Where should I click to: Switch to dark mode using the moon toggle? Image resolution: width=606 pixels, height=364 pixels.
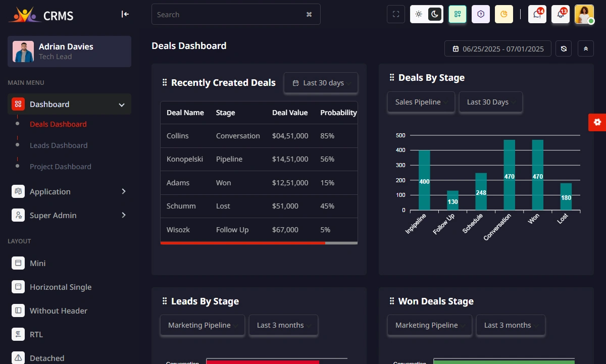coord(433,14)
